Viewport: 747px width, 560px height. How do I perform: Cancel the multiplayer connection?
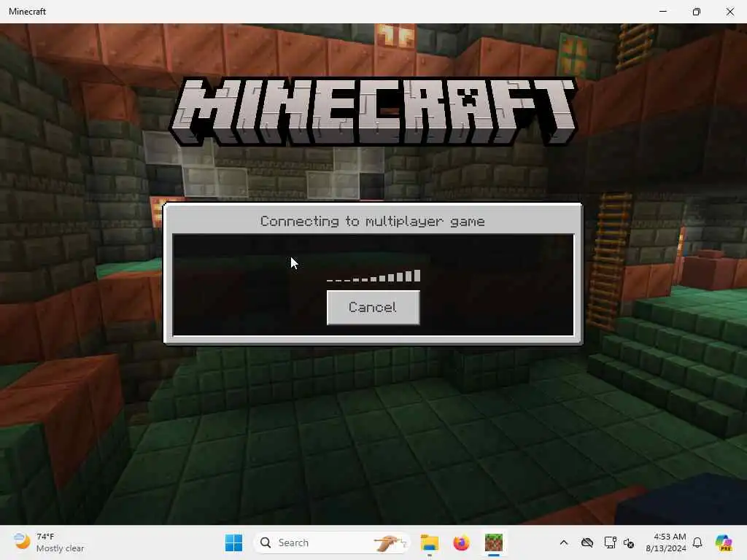coord(373,308)
